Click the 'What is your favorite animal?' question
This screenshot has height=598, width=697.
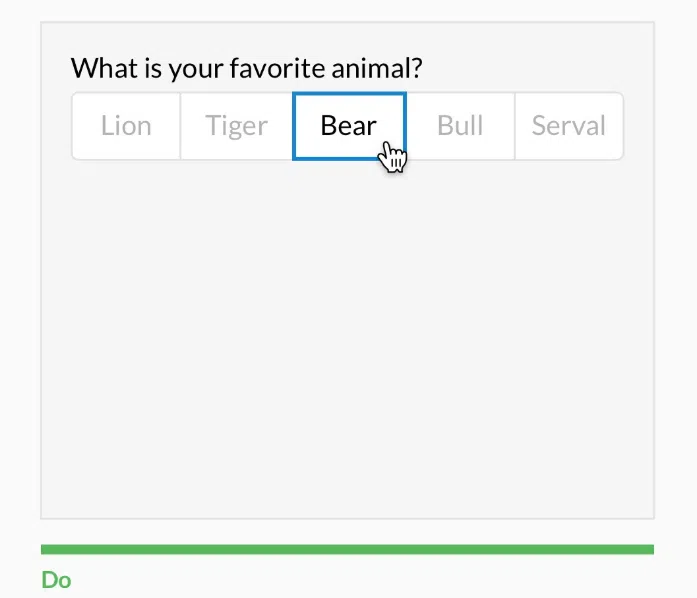tap(246, 68)
